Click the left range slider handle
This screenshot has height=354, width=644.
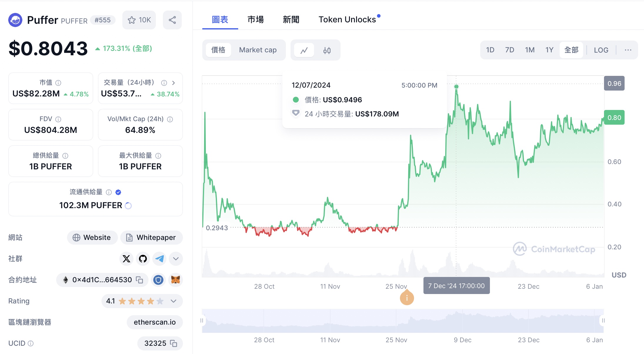click(202, 320)
